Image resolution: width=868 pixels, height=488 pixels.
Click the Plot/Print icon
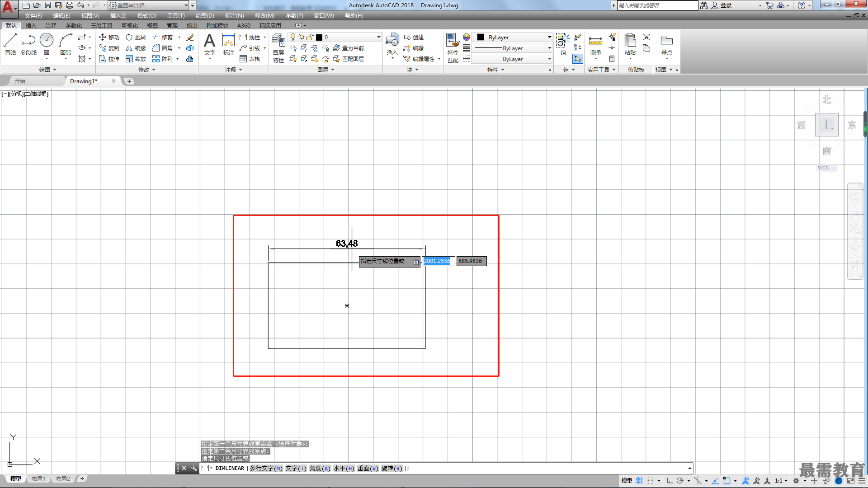tap(69, 5)
